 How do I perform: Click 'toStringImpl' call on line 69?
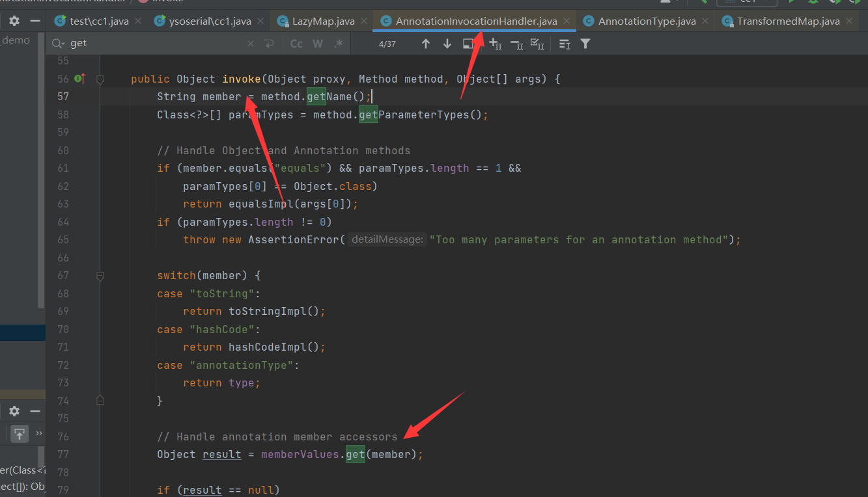click(x=268, y=312)
